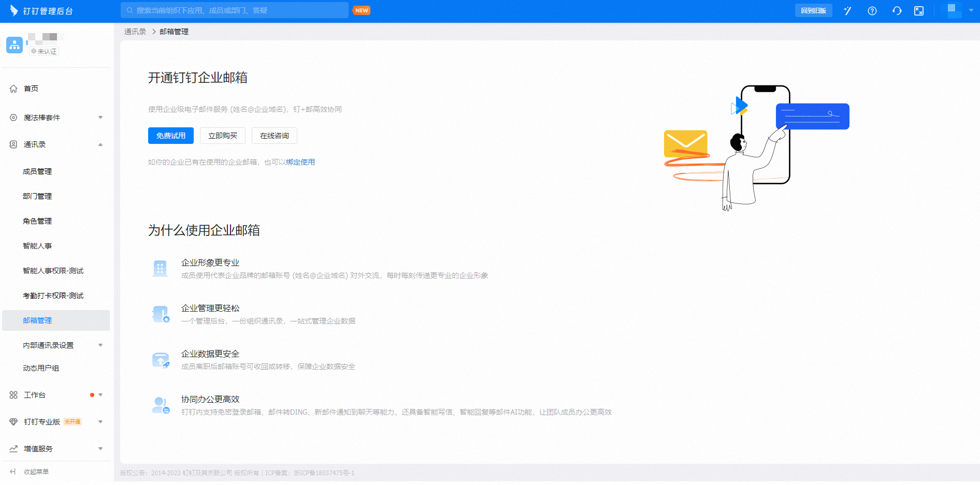The image size is (980, 485).
Task: Click the 企业形象更专业 building icon
Action: [160, 269]
